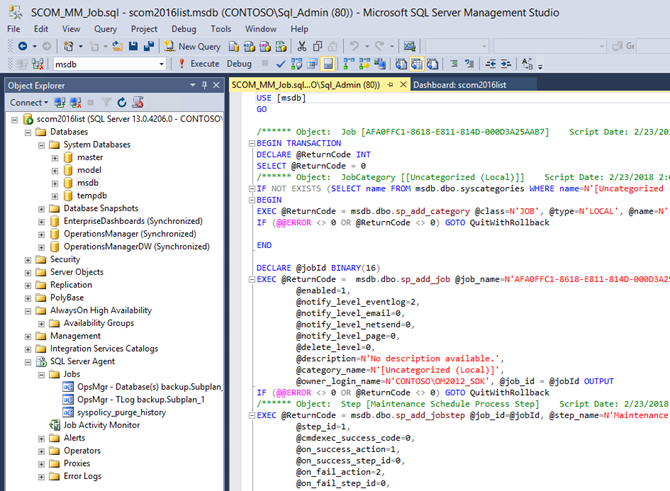This screenshot has height=491, width=670.
Task: Click the Disconnect icon in Object Explorer toolbar
Action: point(74,102)
